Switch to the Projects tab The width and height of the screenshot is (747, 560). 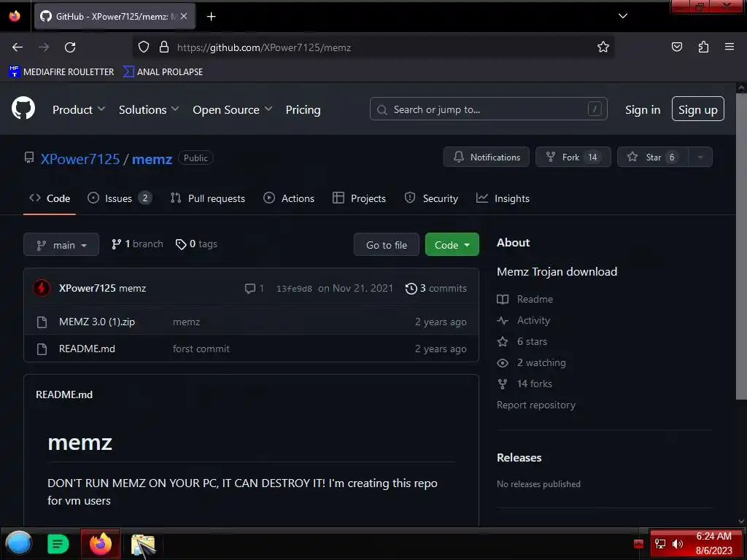(x=359, y=198)
